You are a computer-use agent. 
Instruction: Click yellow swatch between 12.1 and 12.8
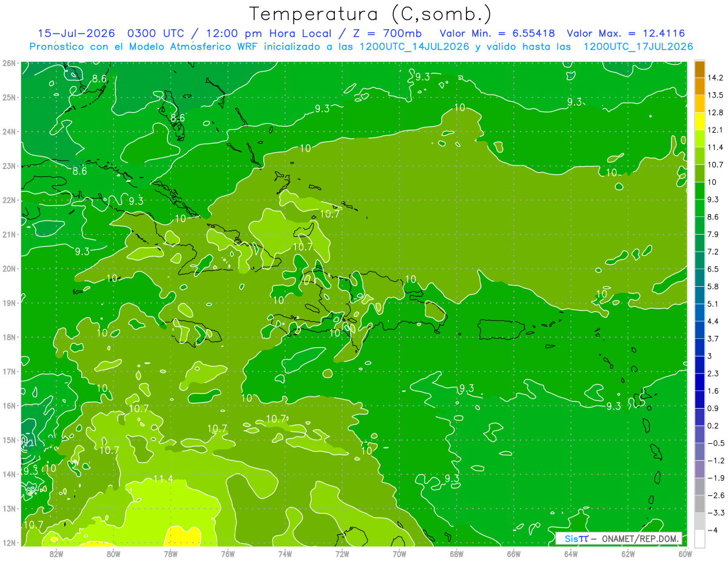699,121
